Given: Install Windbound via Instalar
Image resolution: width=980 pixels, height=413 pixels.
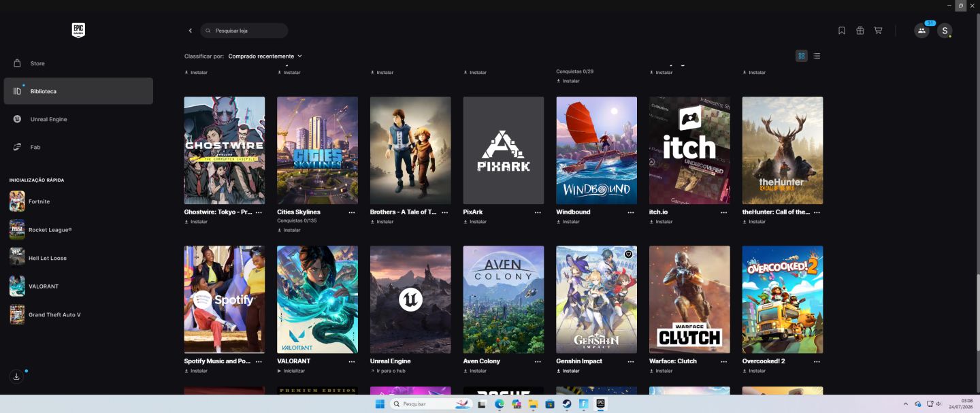Looking at the screenshot, I should 568,222.
